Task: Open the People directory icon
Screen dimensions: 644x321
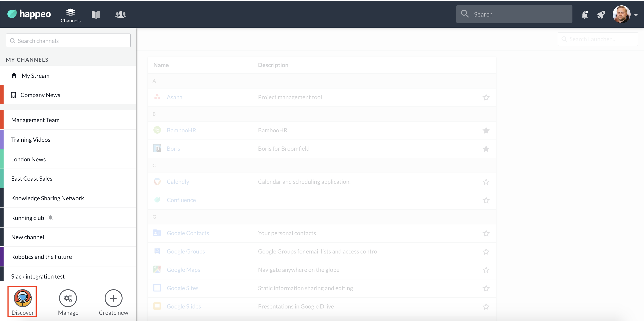Action: pos(121,15)
